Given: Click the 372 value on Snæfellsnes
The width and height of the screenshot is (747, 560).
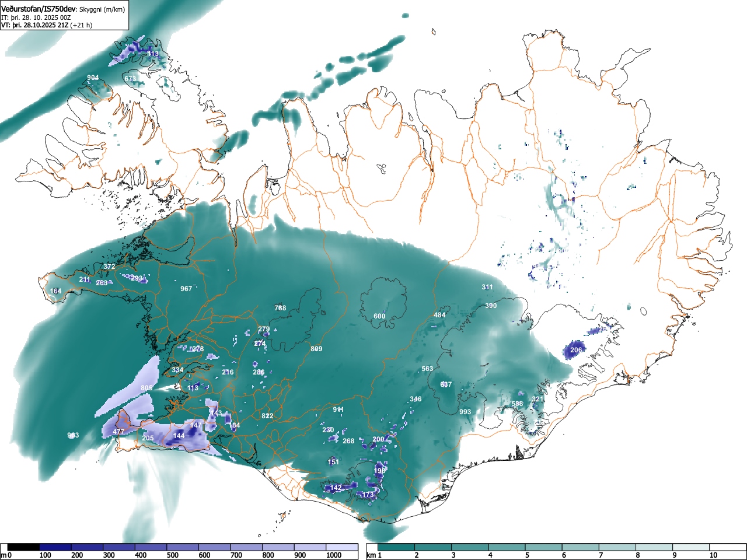Looking at the screenshot, I should coord(109,267).
